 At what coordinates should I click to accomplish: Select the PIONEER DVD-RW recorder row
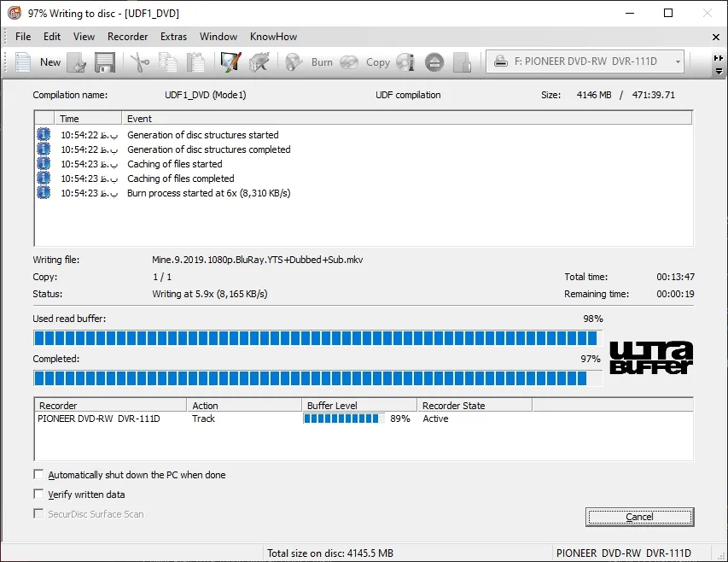click(x=99, y=419)
